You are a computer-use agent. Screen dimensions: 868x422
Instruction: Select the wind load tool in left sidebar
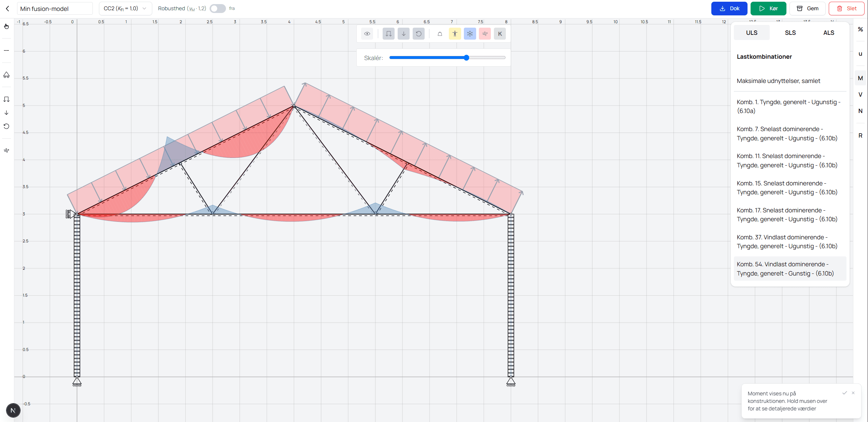pos(6,150)
